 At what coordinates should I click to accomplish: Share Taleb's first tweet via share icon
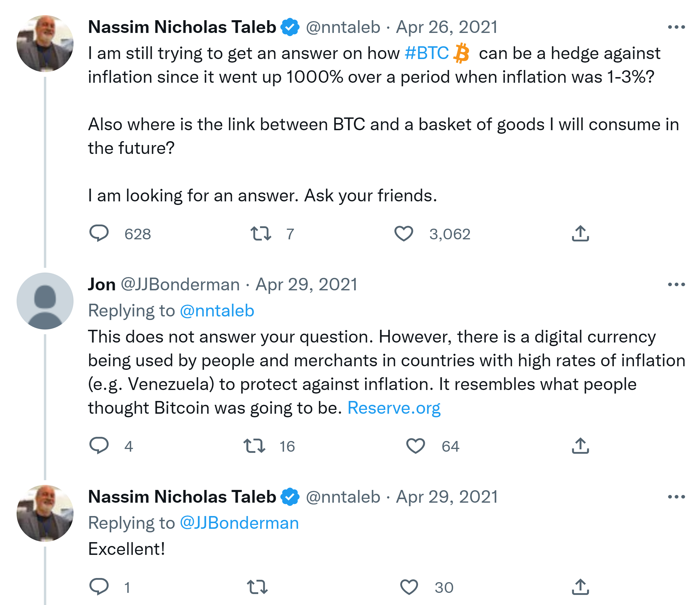pos(581,234)
